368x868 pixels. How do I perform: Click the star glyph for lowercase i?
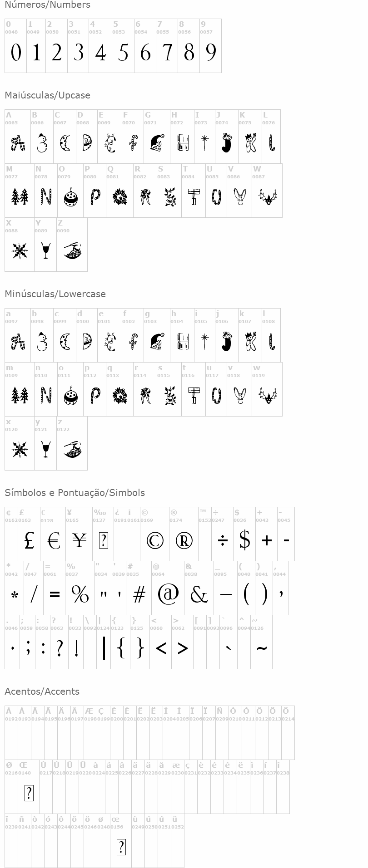tap(204, 341)
